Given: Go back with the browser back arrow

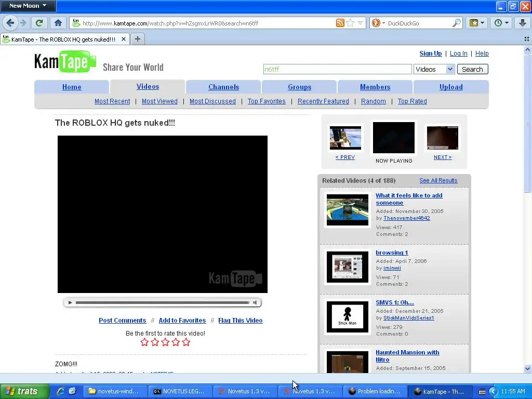Looking at the screenshot, I should [10, 23].
